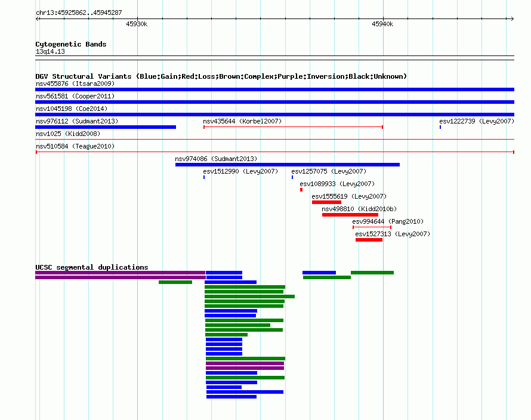Image resolution: width=531 pixels, height=420 pixels.
Task: Open the esv1512990 (Levy2007) label
Action: pyautogui.click(x=240, y=171)
